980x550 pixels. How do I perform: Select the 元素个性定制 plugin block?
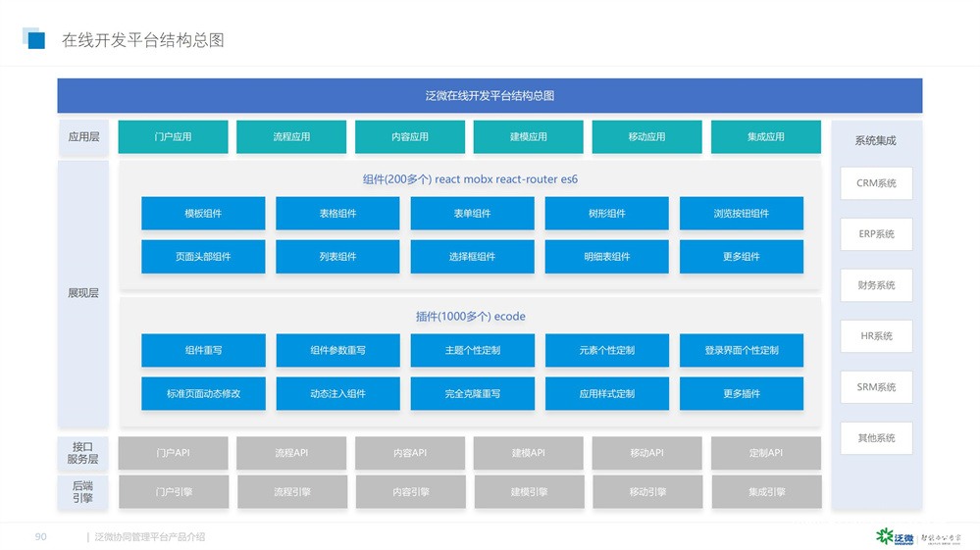[607, 350]
